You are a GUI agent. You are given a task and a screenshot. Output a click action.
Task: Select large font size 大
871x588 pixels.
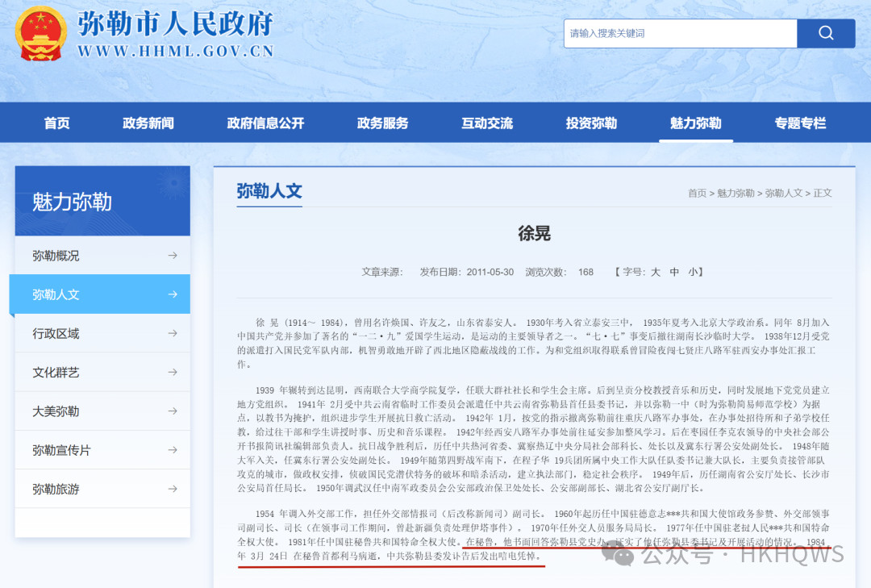(656, 272)
